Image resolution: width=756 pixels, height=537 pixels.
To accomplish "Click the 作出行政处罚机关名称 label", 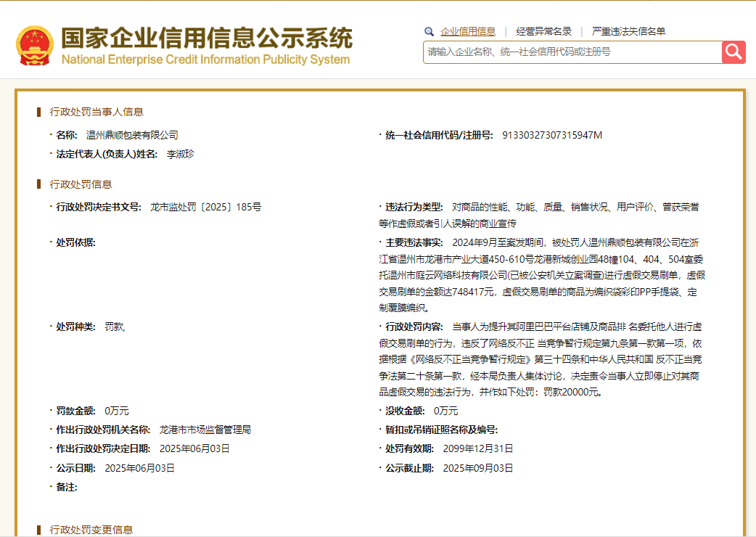I will click(103, 430).
